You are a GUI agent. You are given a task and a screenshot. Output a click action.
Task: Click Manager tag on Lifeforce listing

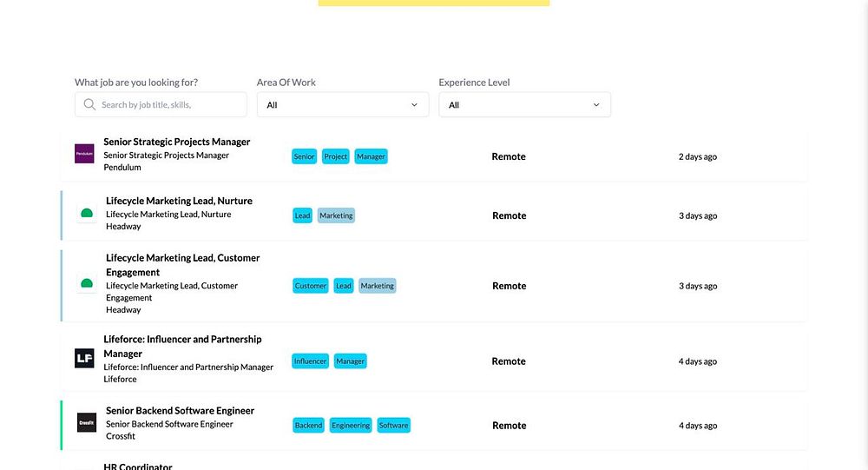pos(351,361)
